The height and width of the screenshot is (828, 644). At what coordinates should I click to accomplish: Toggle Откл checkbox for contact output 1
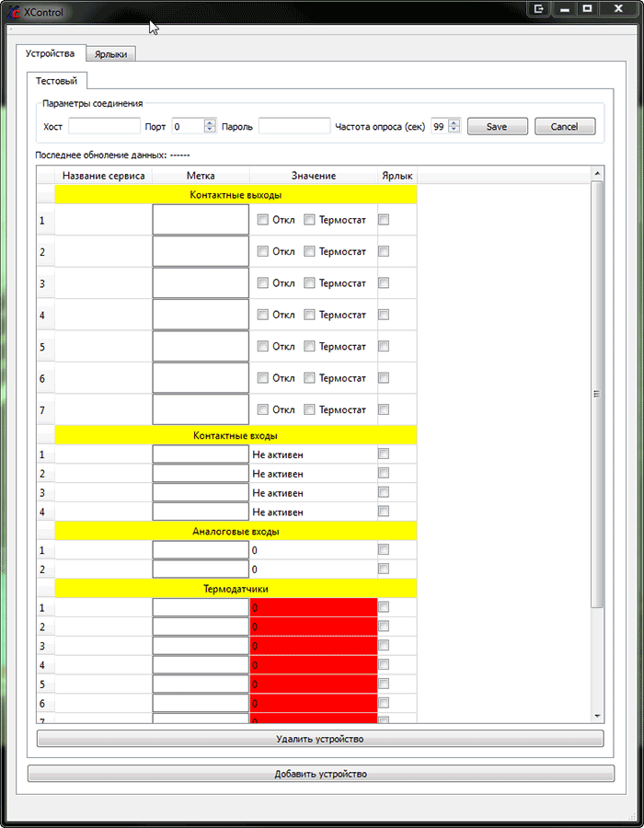pyautogui.click(x=262, y=220)
